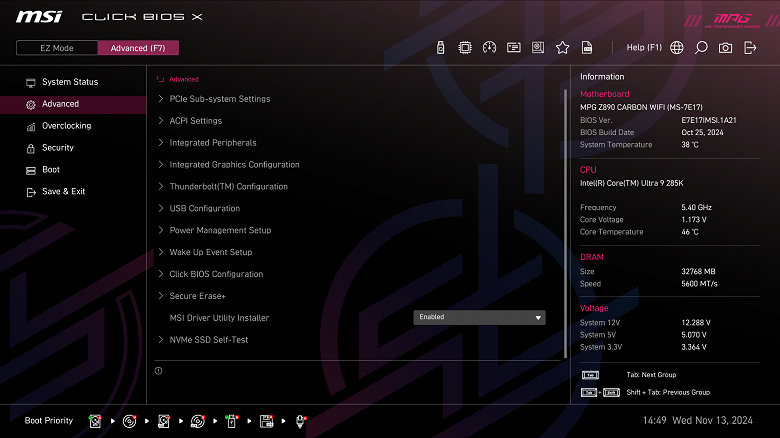The width and height of the screenshot is (780, 438).
Task: Select Advanced (F7) mode tab
Action: 138,48
